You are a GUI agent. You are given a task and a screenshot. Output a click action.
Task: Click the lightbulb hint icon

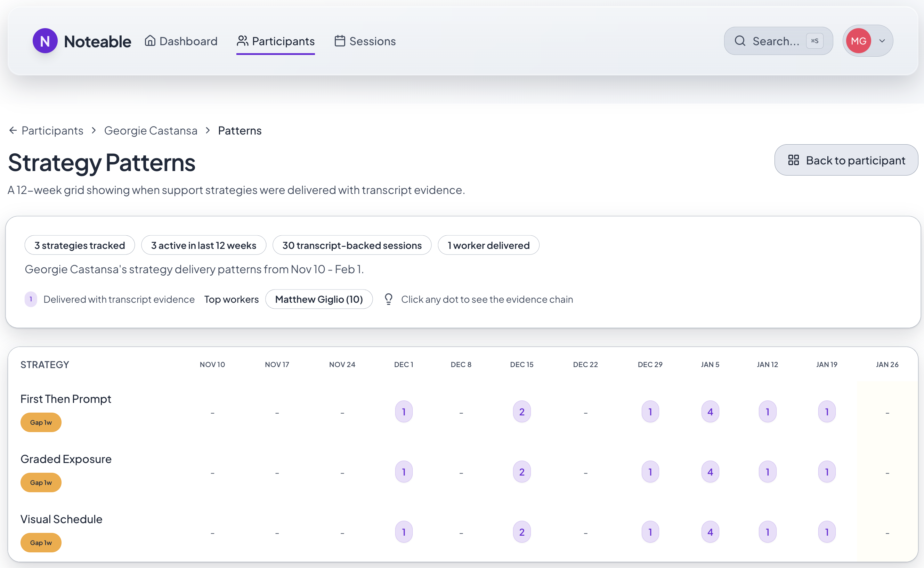pyautogui.click(x=388, y=299)
